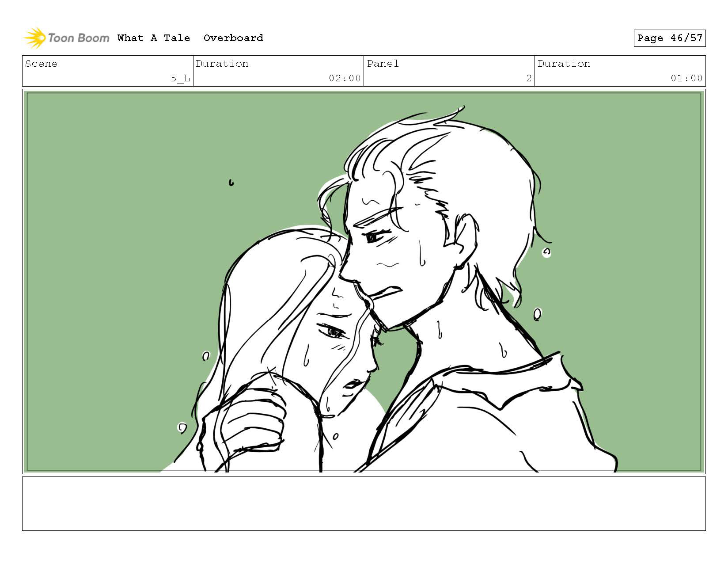Click the 'Scene' header label

point(41,64)
